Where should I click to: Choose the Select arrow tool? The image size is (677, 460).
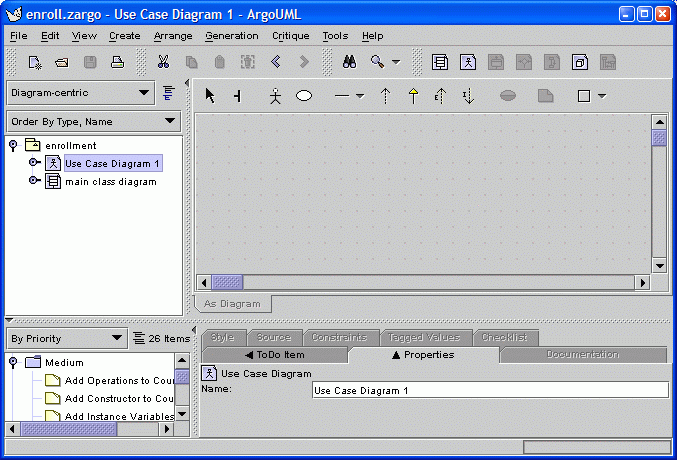pos(210,95)
